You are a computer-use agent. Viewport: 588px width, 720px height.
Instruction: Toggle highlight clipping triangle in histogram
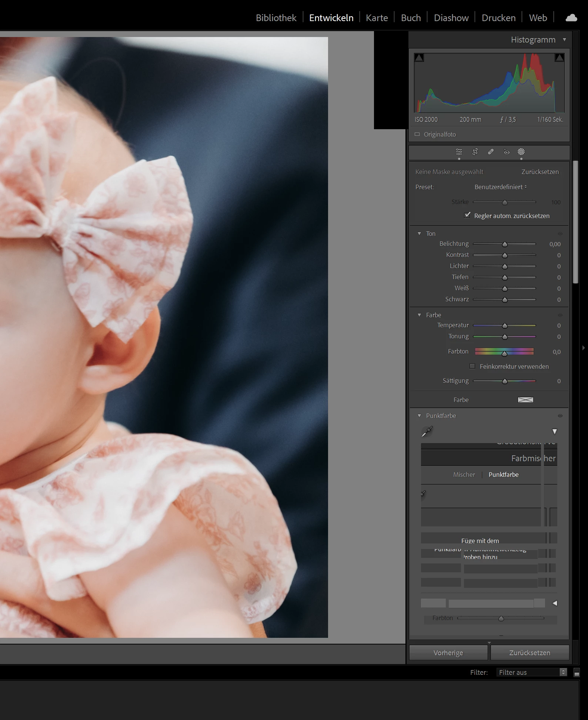(559, 57)
